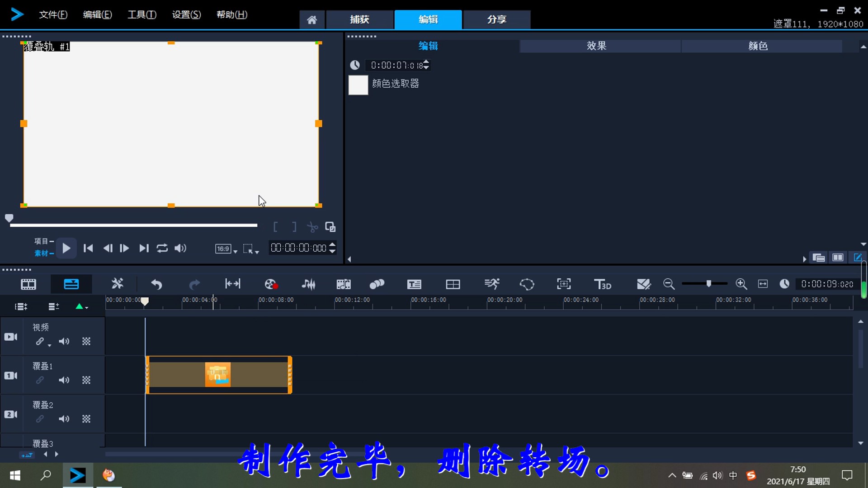Open the 工具(T) menu
Screen dimensions: 868x488
click(142, 14)
